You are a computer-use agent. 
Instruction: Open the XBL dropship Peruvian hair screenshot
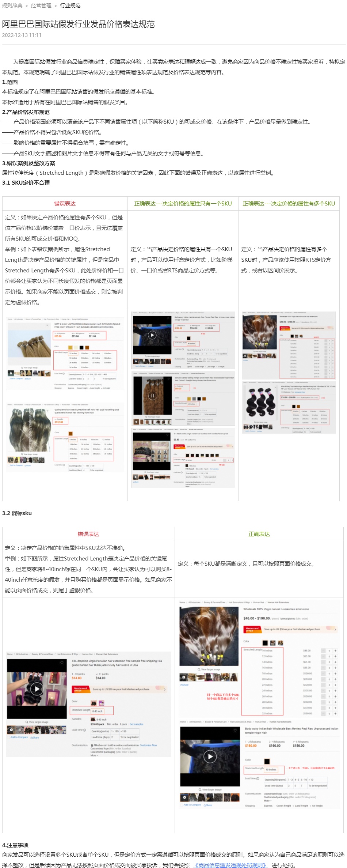click(x=89, y=704)
